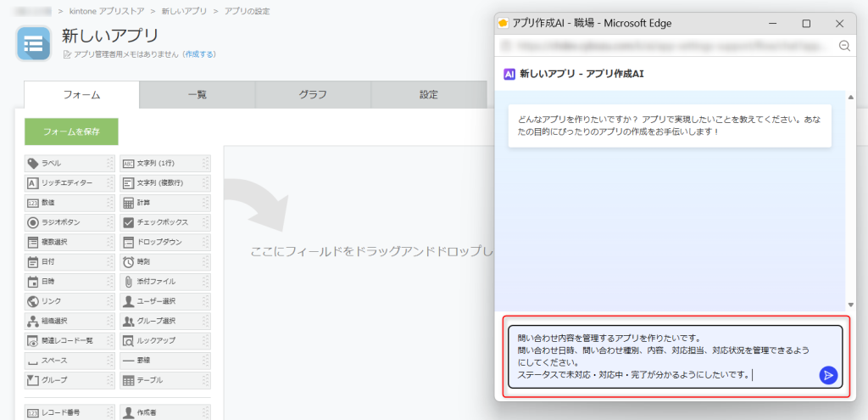
Task: Click the 新しいアプリ app title
Action: 110,36
